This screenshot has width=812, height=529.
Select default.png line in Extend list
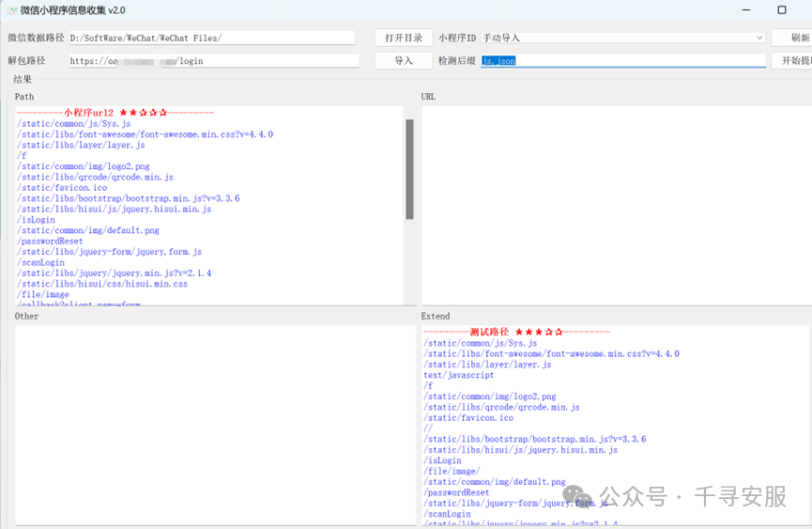495,482
